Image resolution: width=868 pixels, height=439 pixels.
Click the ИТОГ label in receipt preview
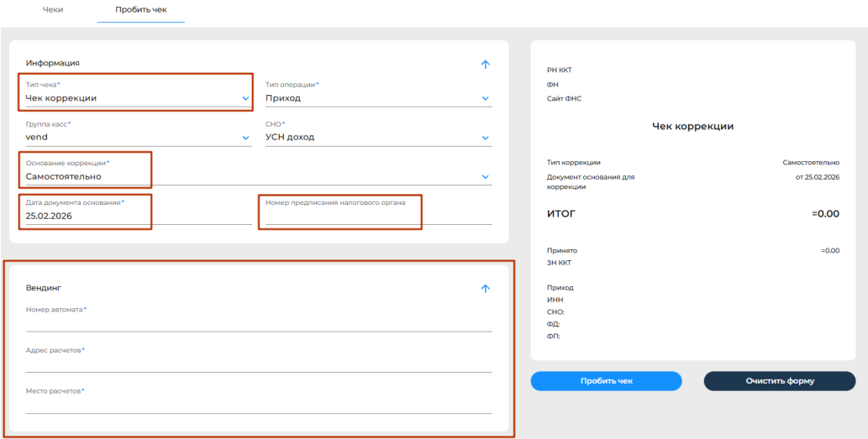[561, 214]
